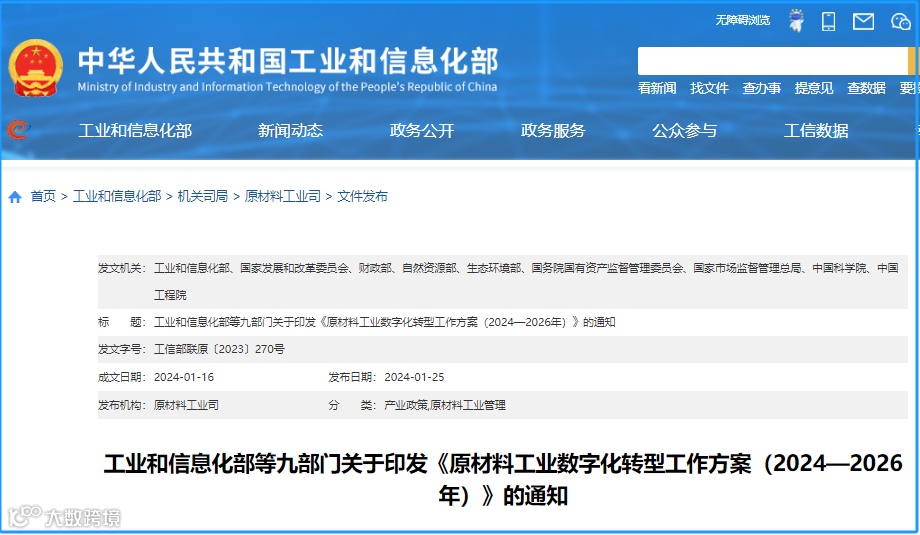This screenshot has height=535, width=920.
Task: Open the 工信数据 nav menu
Action: (816, 130)
